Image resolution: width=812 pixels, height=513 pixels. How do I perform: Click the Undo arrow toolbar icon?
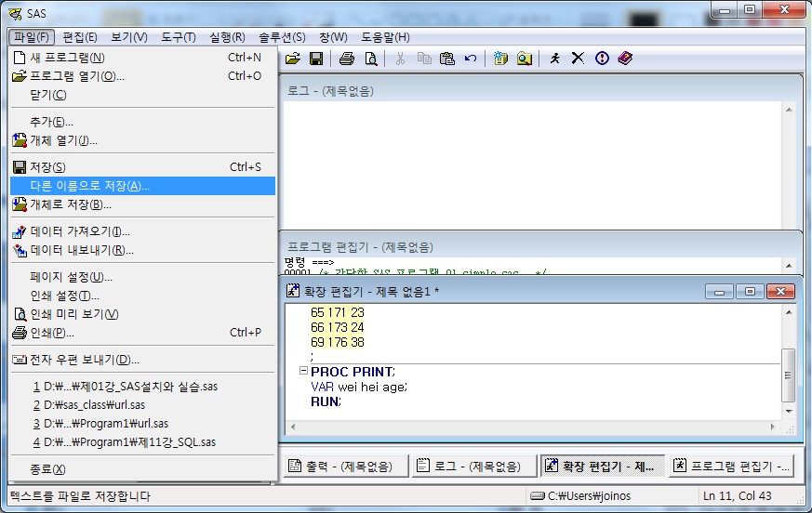tap(471, 59)
